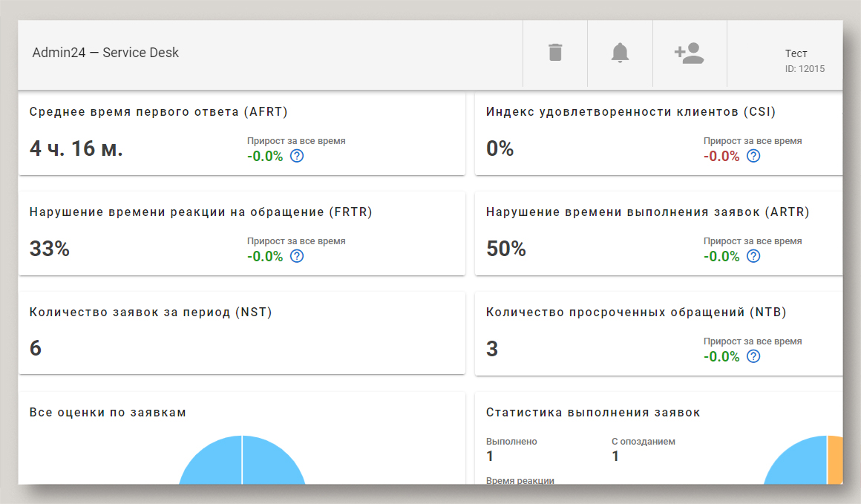This screenshot has width=861, height=504.
Task: Select the AFRT value 4 ч. 16 м.
Action: pos(76,148)
